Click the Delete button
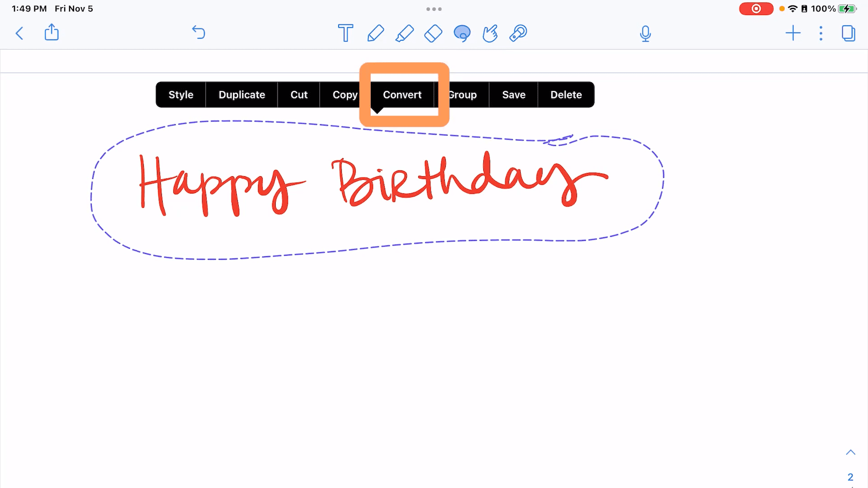The height and width of the screenshot is (488, 868). (x=566, y=94)
